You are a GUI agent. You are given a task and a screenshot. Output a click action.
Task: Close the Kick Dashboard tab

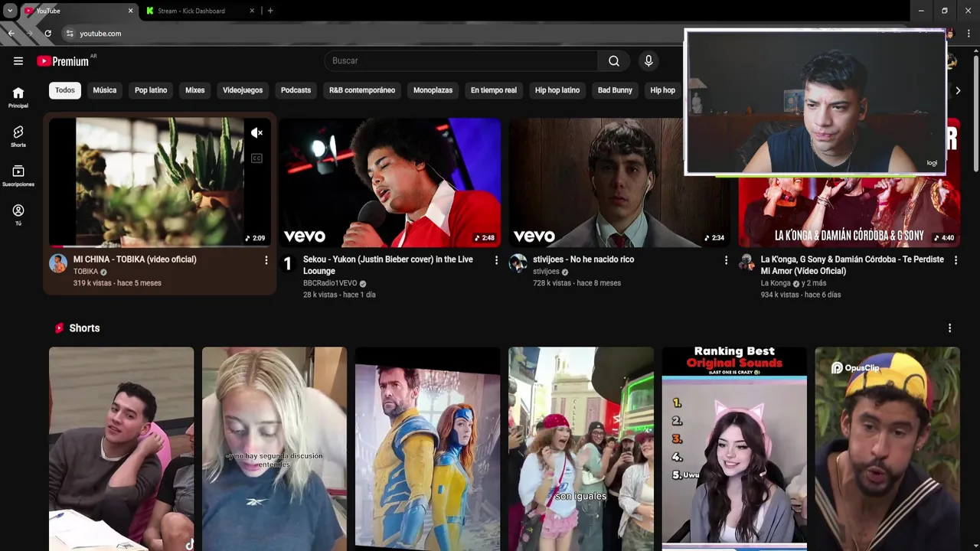(x=252, y=11)
